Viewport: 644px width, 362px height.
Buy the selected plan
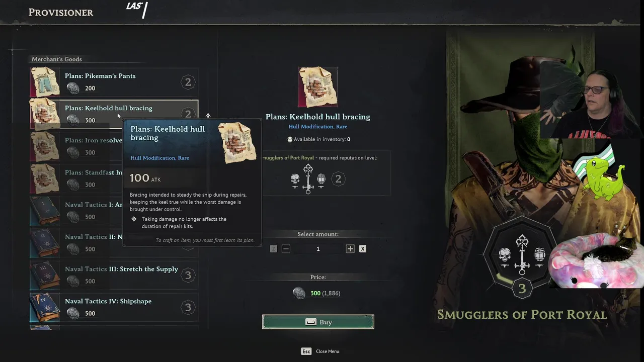coord(318,322)
